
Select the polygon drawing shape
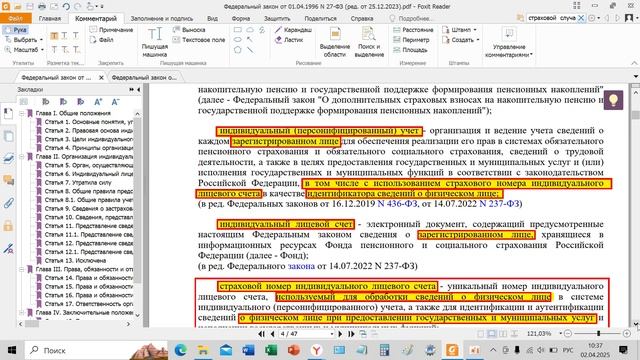(x=238, y=50)
